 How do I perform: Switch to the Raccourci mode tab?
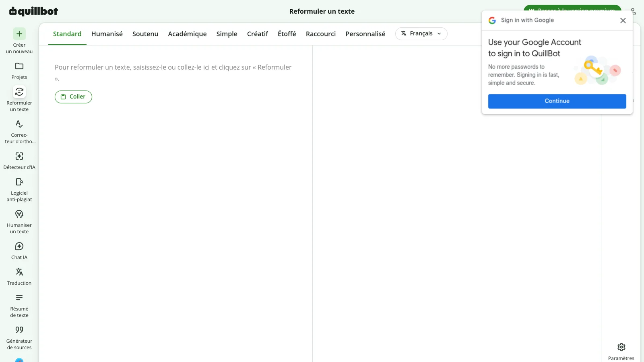pyautogui.click(x=321, y=34)
